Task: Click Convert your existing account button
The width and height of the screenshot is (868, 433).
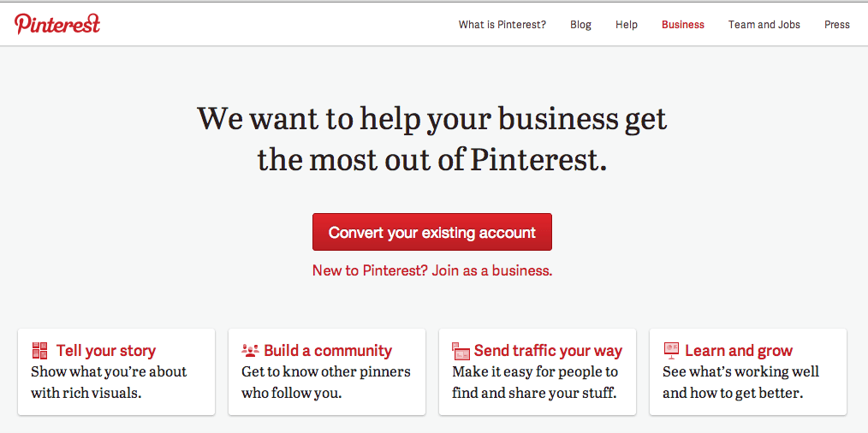Action: (x=431, y=232)
